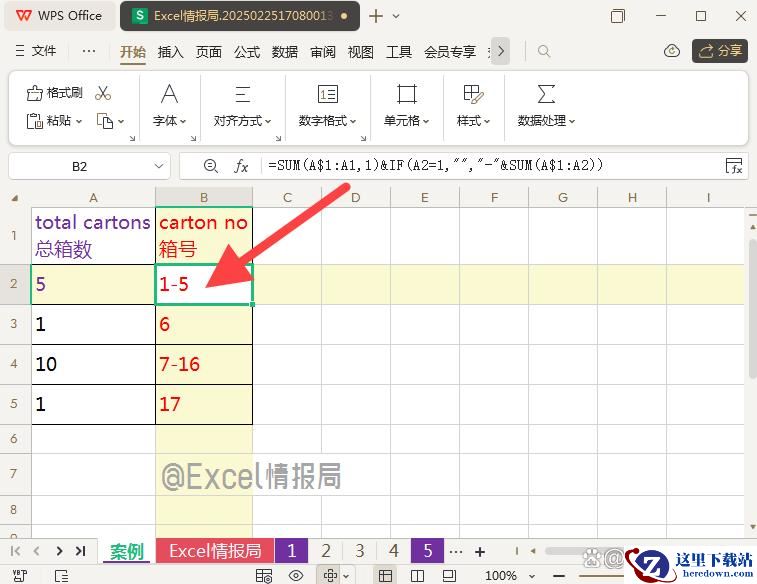Viewport: 757px width, 584px height.
Task: Click the zoom out minus button
Action: (x=559, y=576)
